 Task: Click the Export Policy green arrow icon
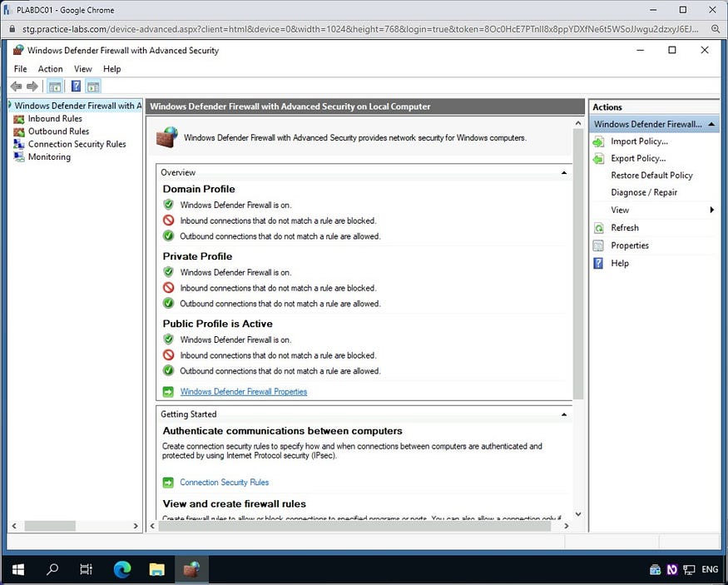point(598,159)
